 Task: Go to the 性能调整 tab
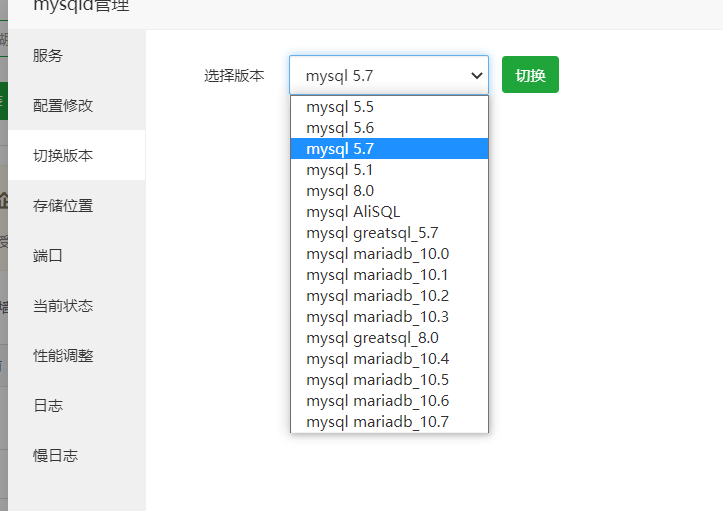pos(77,355)
